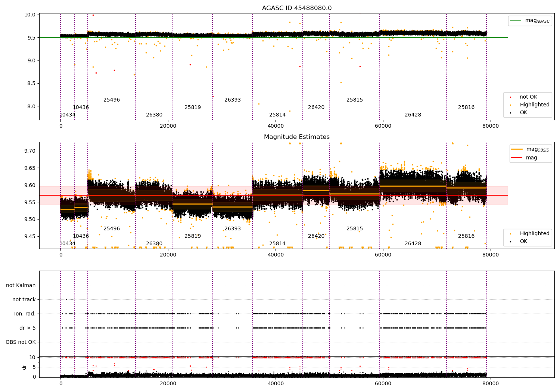Click OBSID label 26420 in the AGASC plot
This screenshot has width=560, height=392.
(x=316, y=108)
